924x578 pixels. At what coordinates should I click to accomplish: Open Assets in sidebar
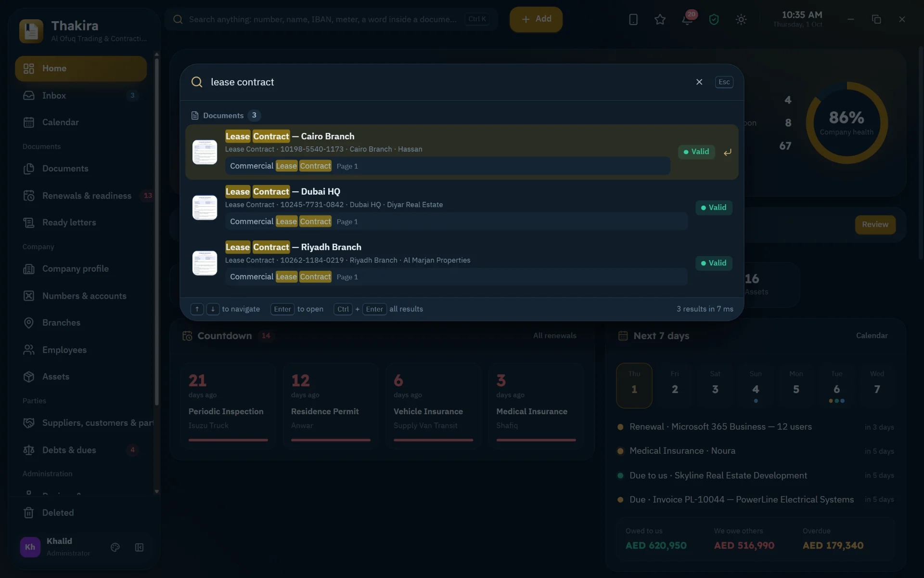(x=81, y=377)
